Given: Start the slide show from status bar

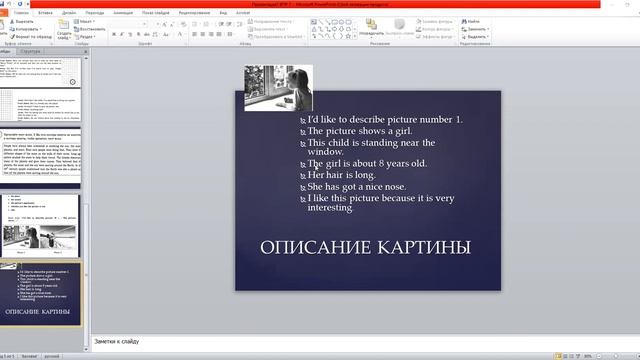Looking at the screenshot, I should pyautogui.click(x=578, y=356).
